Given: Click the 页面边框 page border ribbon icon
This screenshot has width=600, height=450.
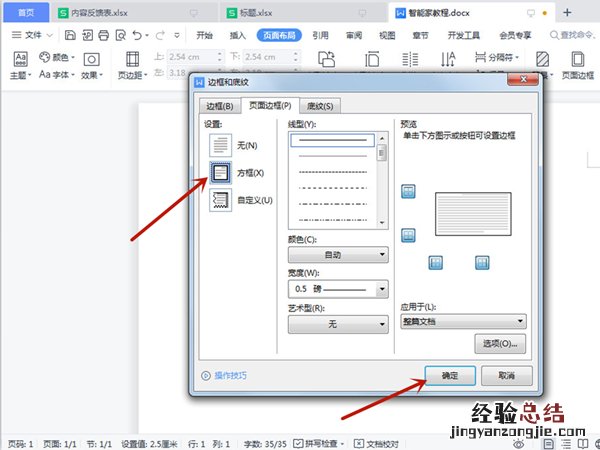Looking at the screenshot, I should pos(577,62).
